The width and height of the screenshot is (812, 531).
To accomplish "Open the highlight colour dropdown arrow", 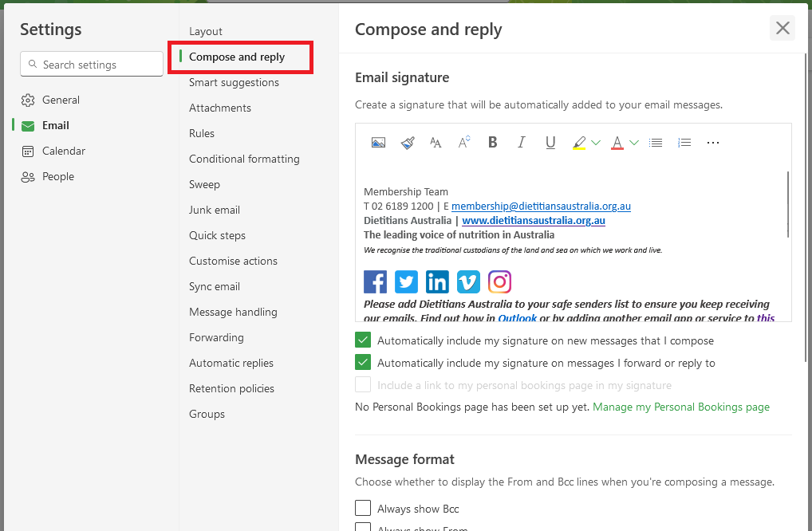I will click(595, 143).
